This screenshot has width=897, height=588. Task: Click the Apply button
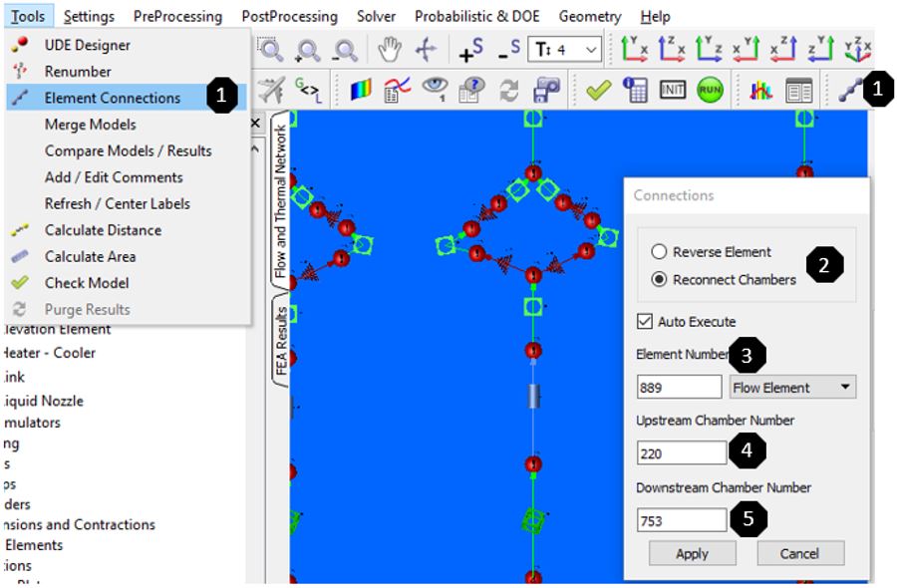coord(692,554)
